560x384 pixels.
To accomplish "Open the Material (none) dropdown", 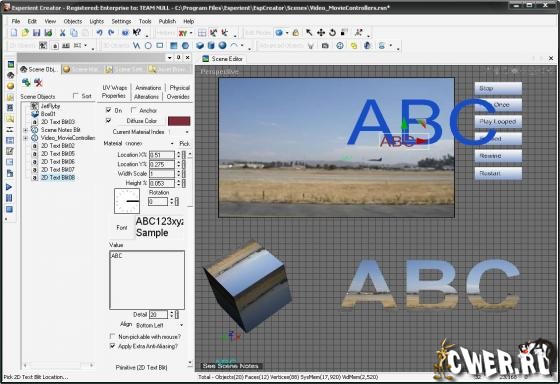I will pyautogui.click(x=149, y=143).
